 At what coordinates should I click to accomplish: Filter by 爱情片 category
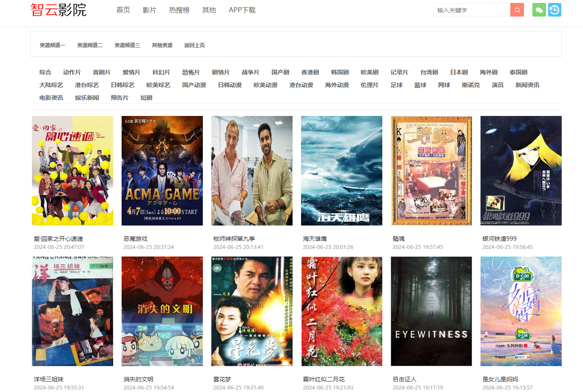[x=131, y=72]
